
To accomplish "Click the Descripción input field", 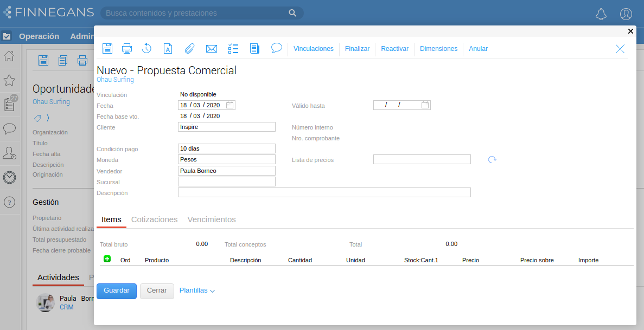I will pyautogui.click(x=324, y=192).
